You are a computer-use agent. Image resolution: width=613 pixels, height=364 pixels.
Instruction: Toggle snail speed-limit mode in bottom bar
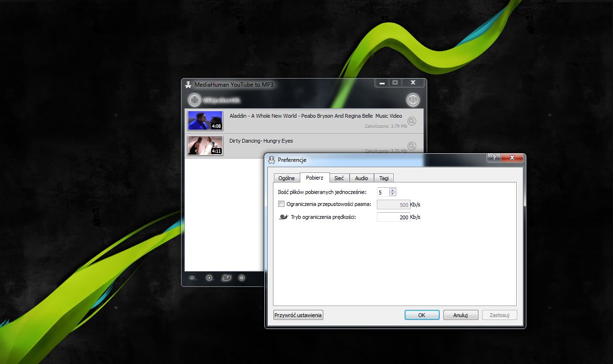(x=227, y=278)
